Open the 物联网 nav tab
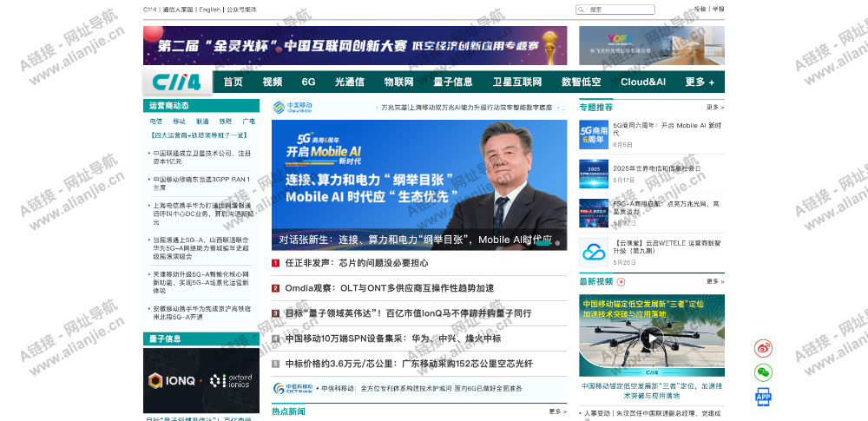The image size is (868, 421). pyautogui.click(x=398, y=82)
